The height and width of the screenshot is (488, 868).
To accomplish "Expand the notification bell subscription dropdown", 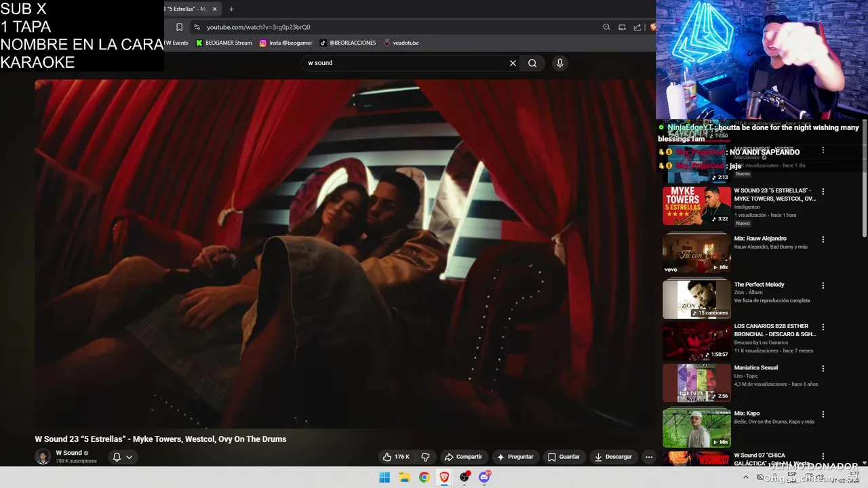I will 123,457.
